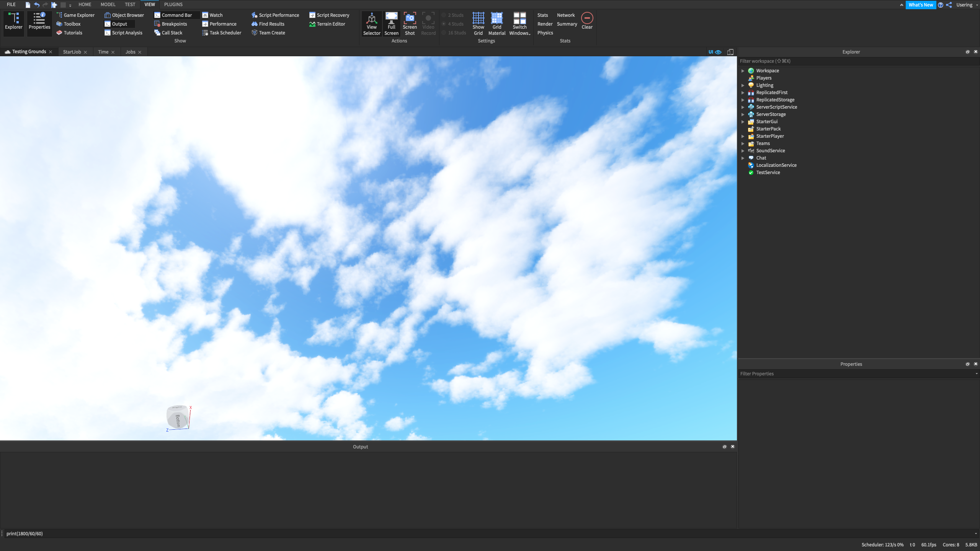This screenshot has height=551, width=980.
Task: Switch to the StartJob script tab
Action: coord(72,52)
